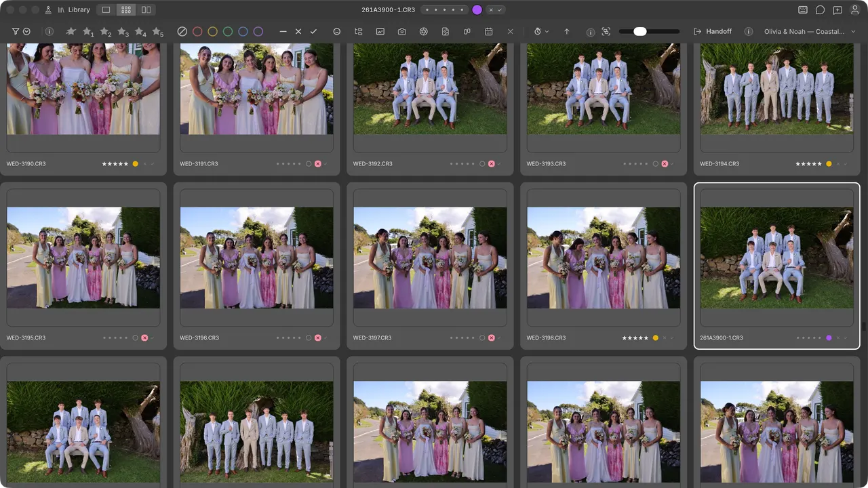Expand the filter options chevron

(x=26, y=32)
